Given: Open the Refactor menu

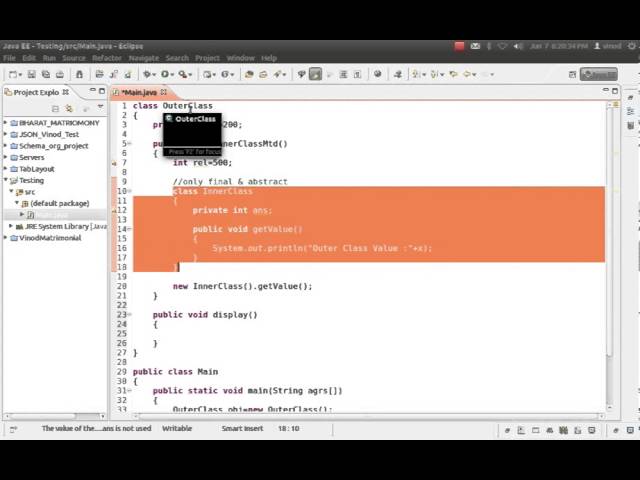Looking at the screenshot, I should 107,58.
